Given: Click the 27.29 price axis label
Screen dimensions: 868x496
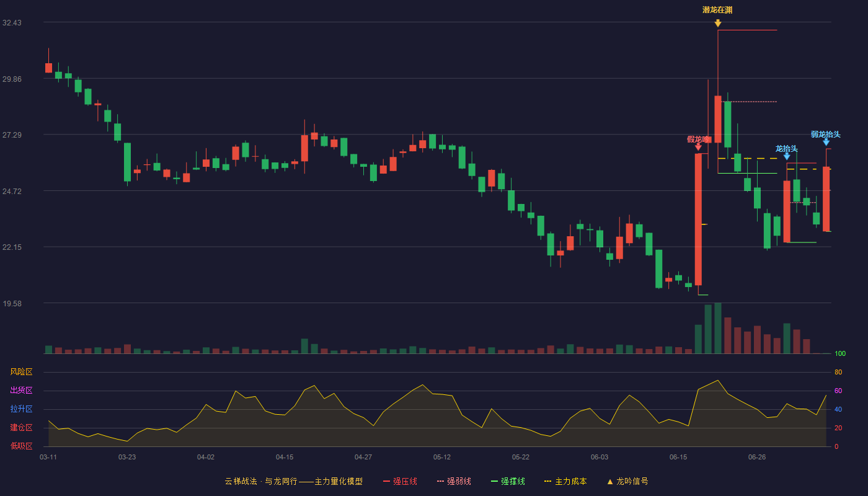Looking at the screenshot, I should click(12, 135).
